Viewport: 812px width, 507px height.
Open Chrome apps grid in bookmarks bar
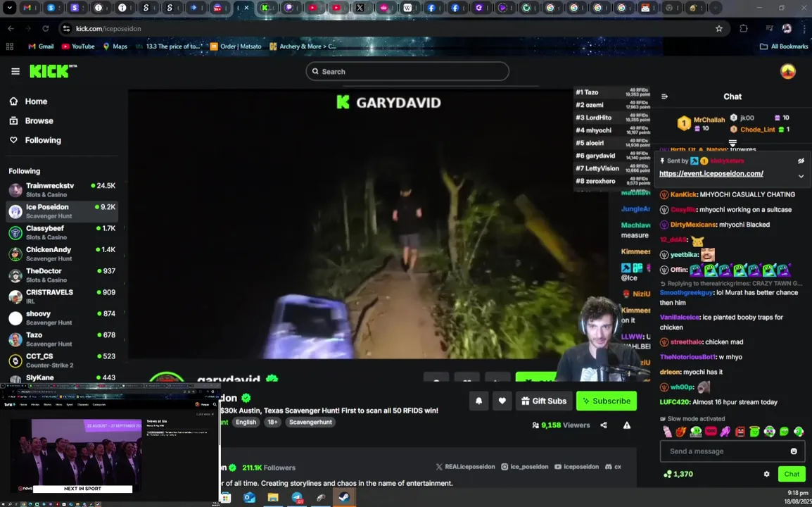click(9, 46)
